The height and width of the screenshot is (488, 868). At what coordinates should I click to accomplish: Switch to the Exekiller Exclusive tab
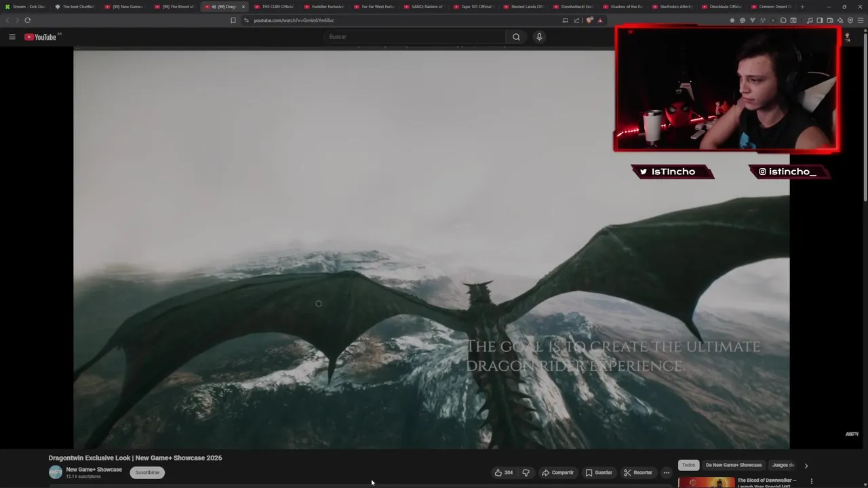324,7
